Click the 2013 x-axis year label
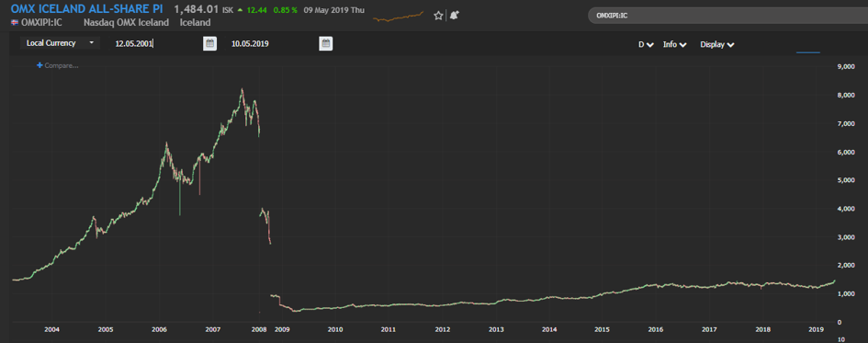Screen dimensions: 868x343 click(x=496, y=330)
